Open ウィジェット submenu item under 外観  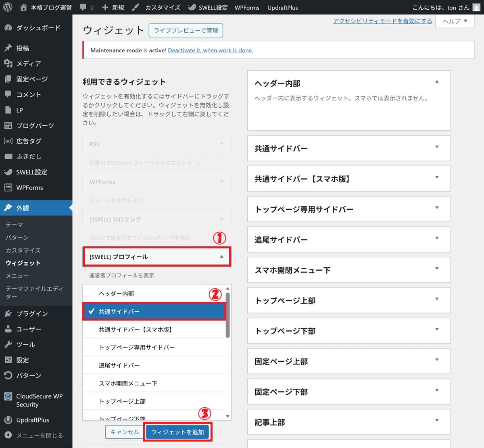[x=23, y=263]
